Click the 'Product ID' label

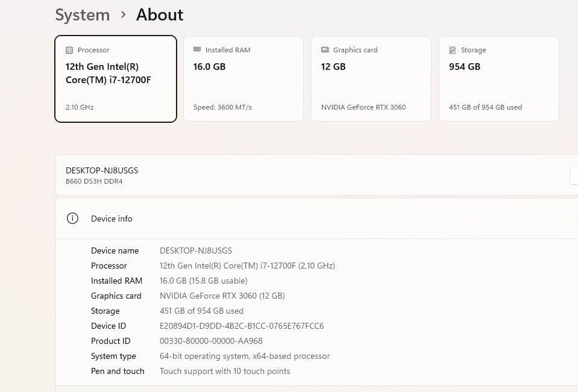coord(110,341)
